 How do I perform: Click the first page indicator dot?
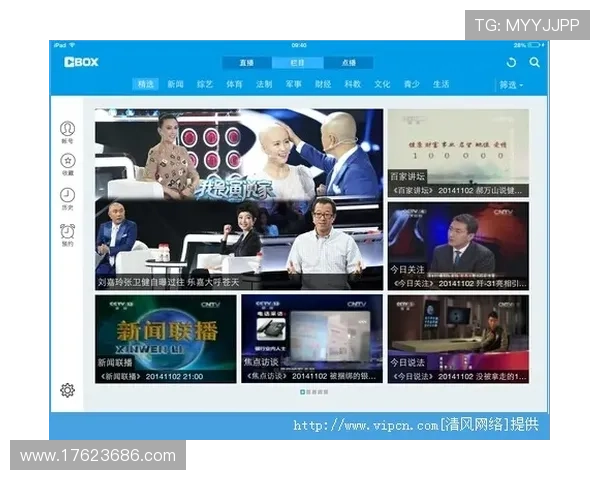point(302,392)
